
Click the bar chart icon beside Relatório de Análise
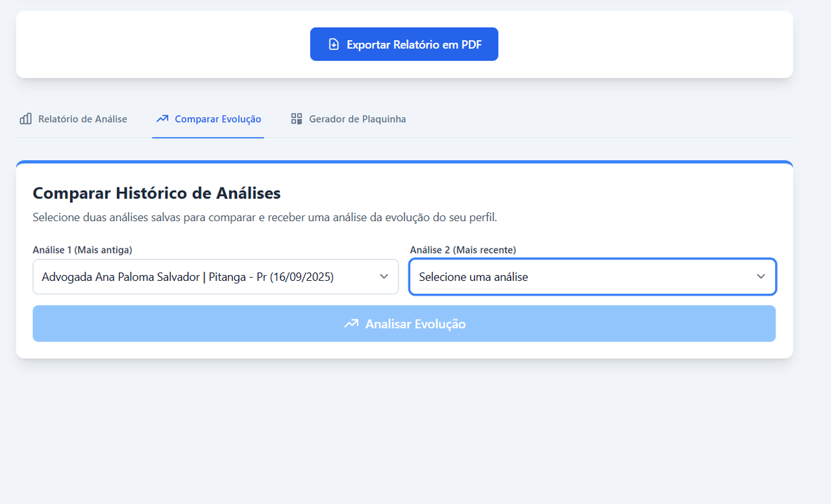(x=26, y=119)
